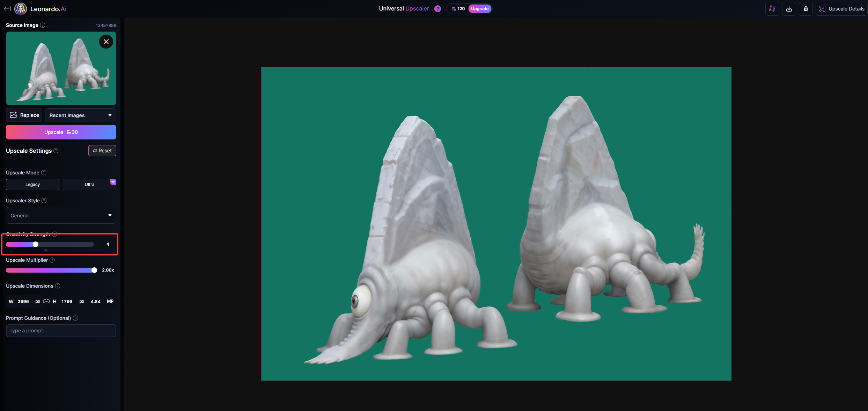Image resolution: width=868 pixels, height=411 pixels.
Task: Download the upscaled image
Action: pyautogui.click(x=789, y=9)
